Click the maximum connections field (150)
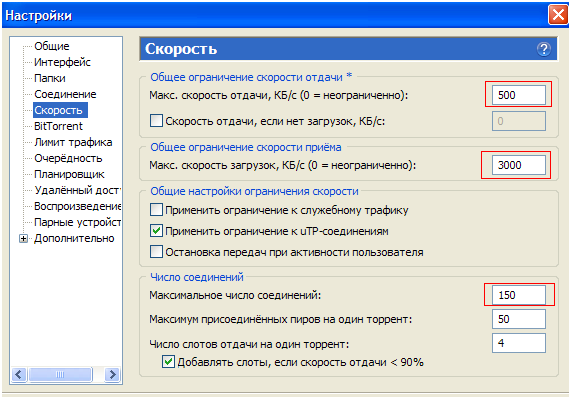Viewport: 571px width, 399px height. (x=519, y=295)
